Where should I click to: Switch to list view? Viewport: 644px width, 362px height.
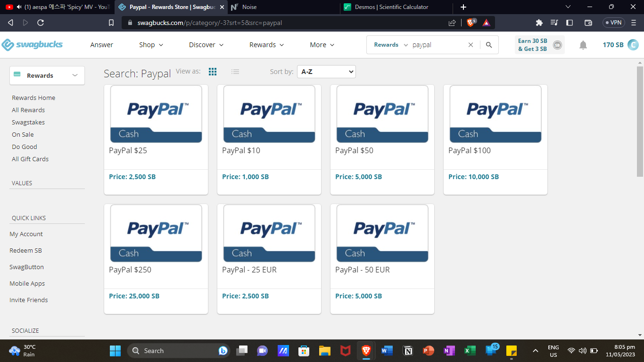coord(235,72)
